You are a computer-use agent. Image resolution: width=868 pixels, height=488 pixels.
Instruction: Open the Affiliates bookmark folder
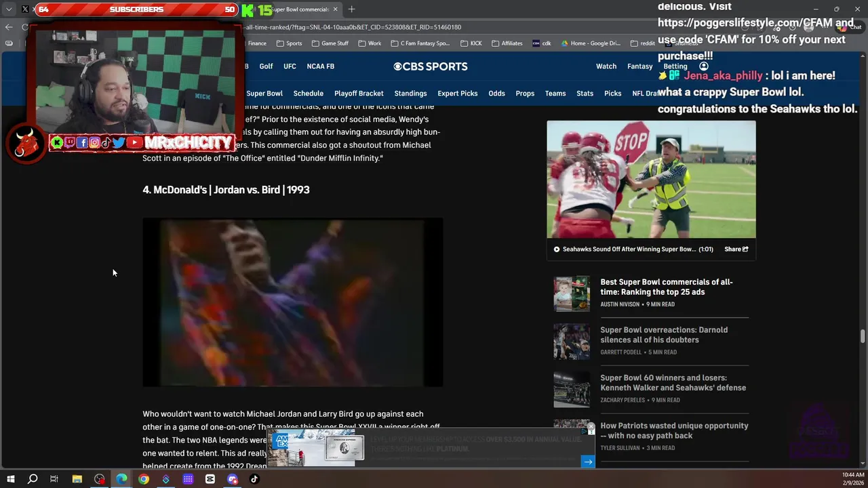(507, 43)
